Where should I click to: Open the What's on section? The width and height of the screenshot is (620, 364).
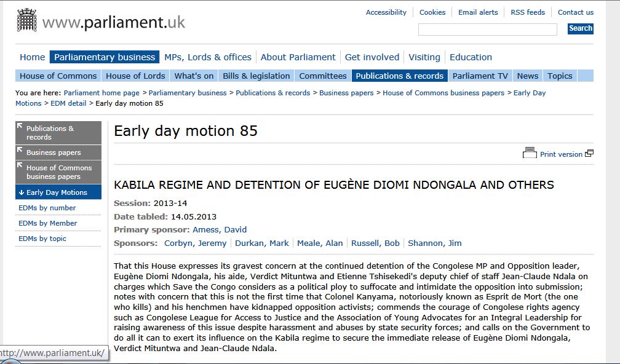(x=193, y=76)
